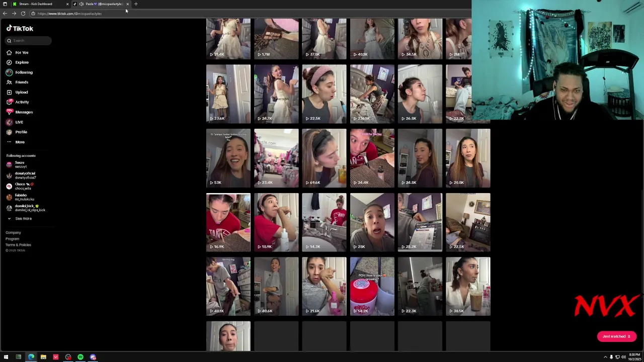The height and width of the screenshot is (362, 644).
Task: Open the More menu
Action: [x=16, y=142]
